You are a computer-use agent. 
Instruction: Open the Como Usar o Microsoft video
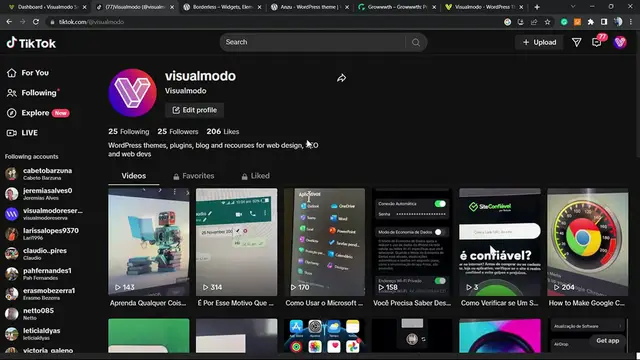tap(324, 242)
